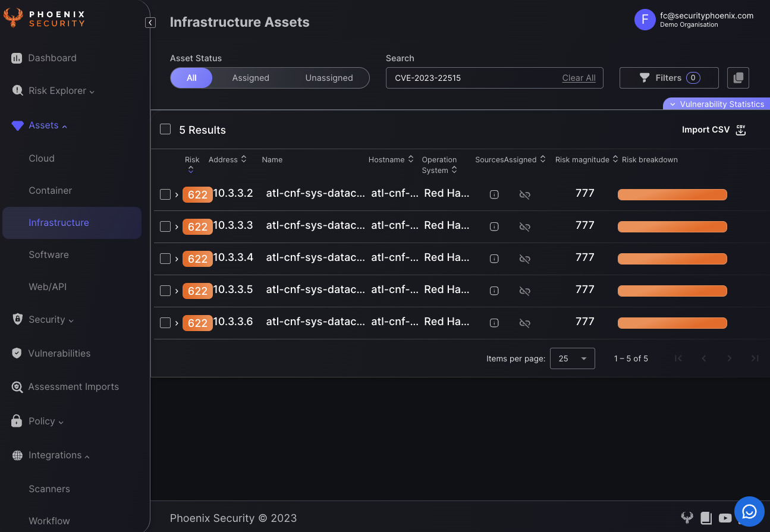
Task: Click Clear All in the search box
Action: 579,78
